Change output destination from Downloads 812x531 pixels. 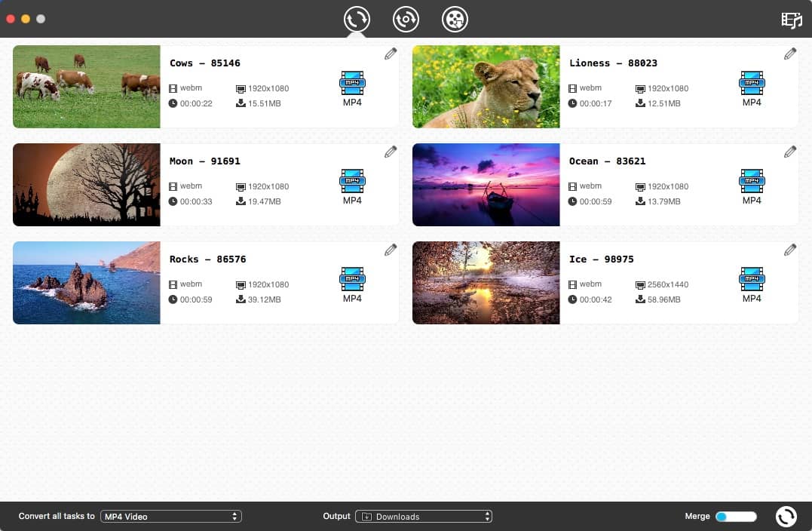coord(424,516)
